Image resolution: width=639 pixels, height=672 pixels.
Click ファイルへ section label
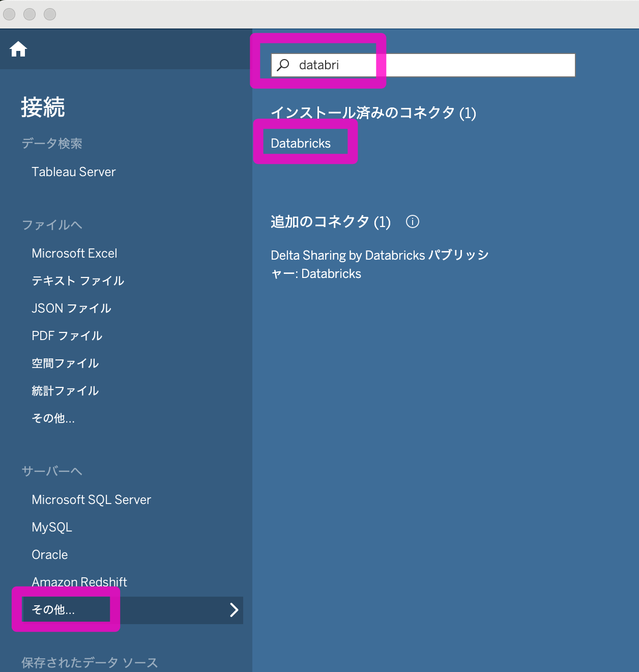coord(52,225)
